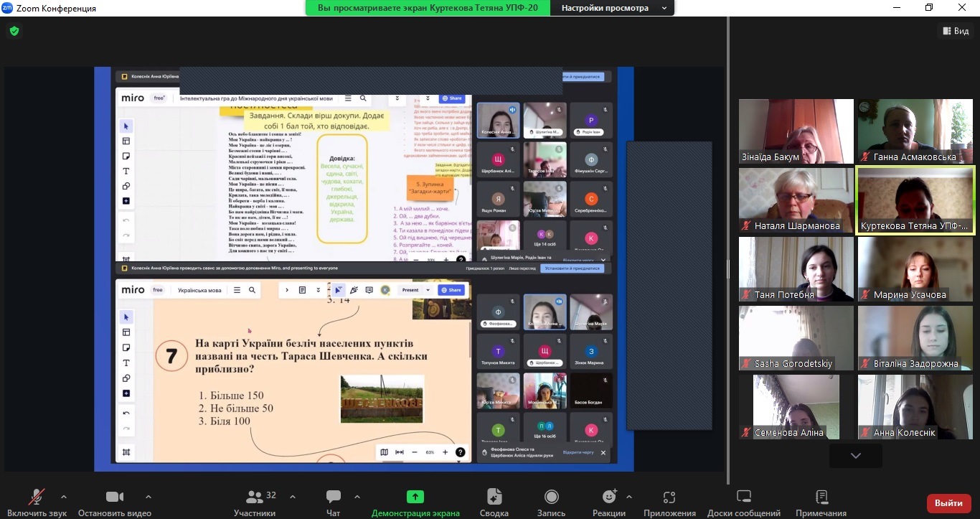Click Undo arrow in lower Miro board
The image size is (980, 519).
coord(126,413)
